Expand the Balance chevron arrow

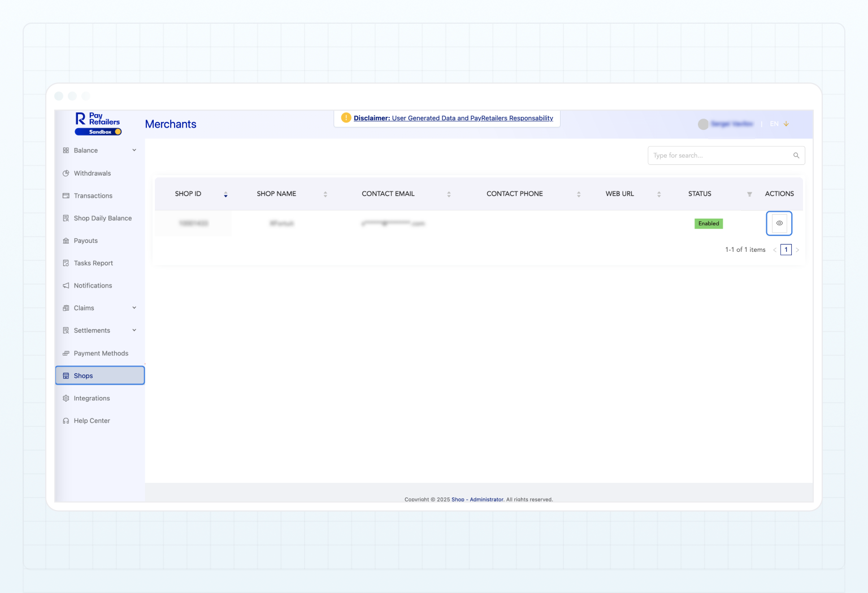134,150
